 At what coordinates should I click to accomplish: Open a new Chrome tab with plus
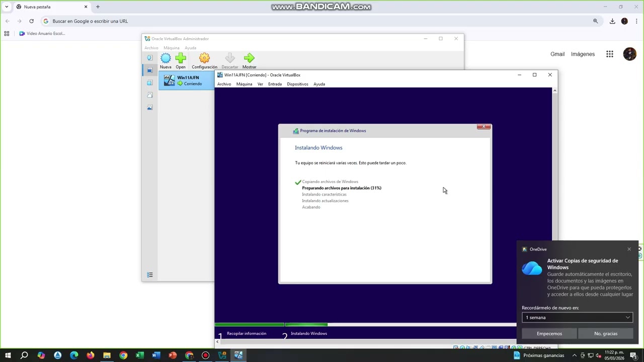[98, 7]
